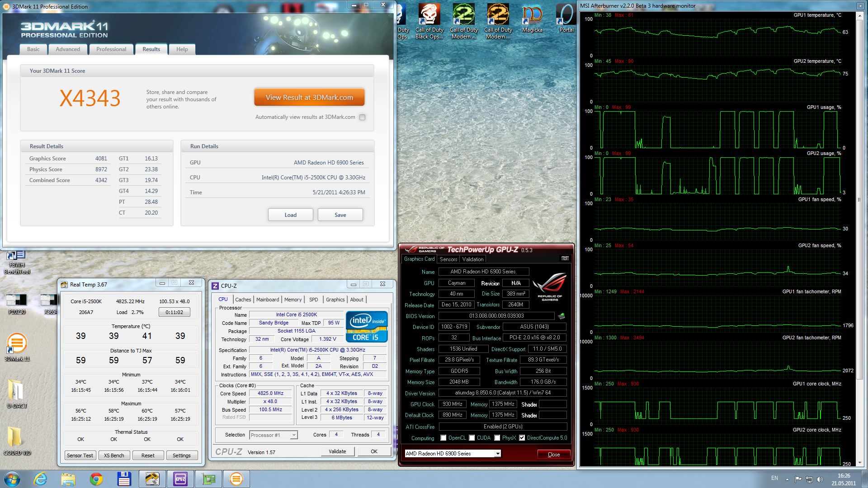Switch to CPU-Z in the taskbar

click(x=180, y=479)
